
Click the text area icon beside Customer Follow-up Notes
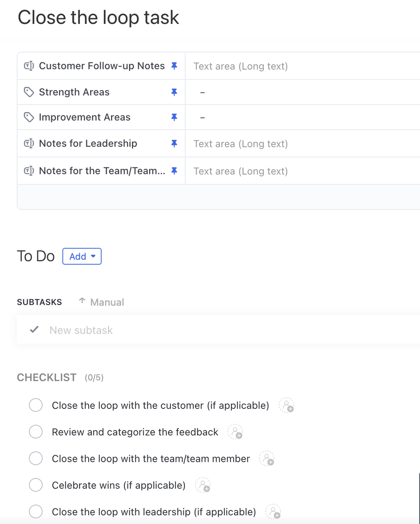coord(29,65)
